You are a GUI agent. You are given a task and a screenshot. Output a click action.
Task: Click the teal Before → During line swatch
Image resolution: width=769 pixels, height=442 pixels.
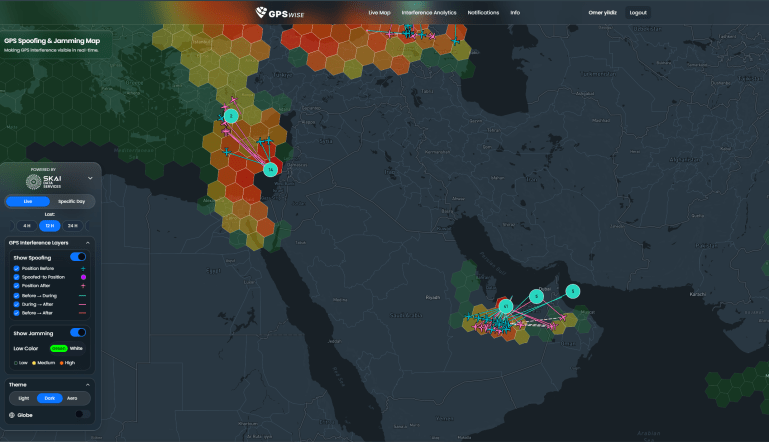[82, 296]
